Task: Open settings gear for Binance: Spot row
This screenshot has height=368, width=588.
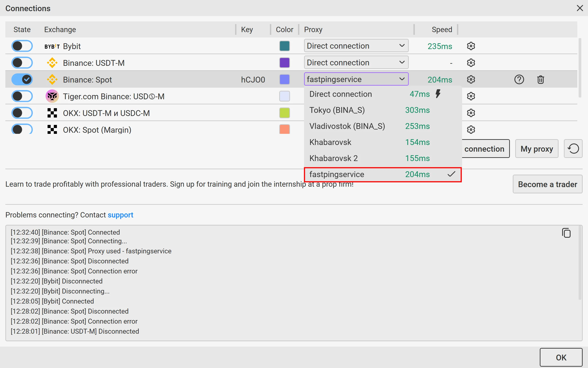Action: 471,80
